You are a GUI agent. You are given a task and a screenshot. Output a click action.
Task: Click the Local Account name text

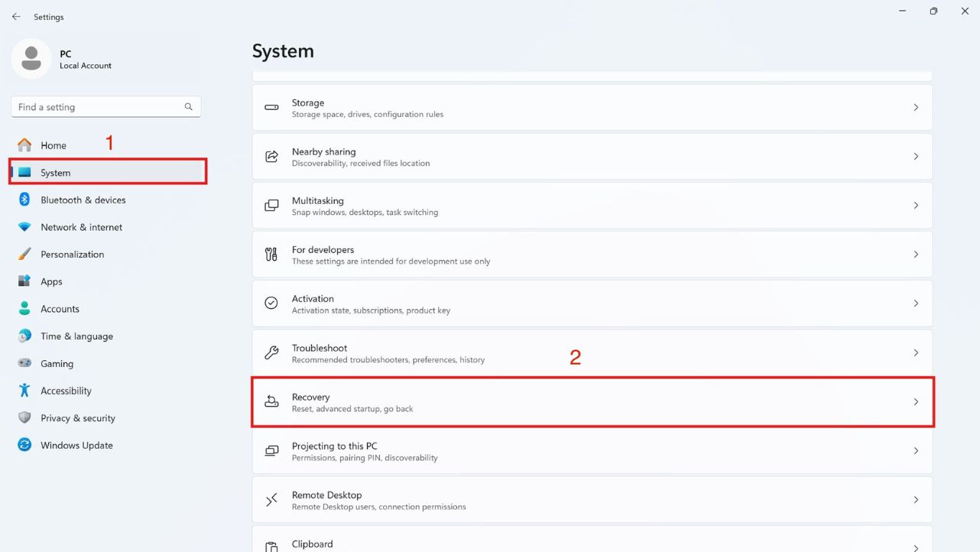(x=86, y=66)
